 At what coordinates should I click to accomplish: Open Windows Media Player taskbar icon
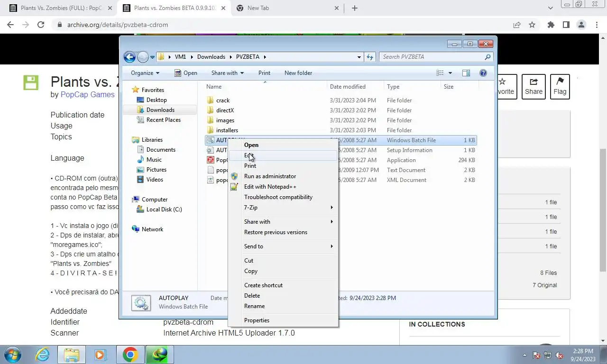[100, 355]
